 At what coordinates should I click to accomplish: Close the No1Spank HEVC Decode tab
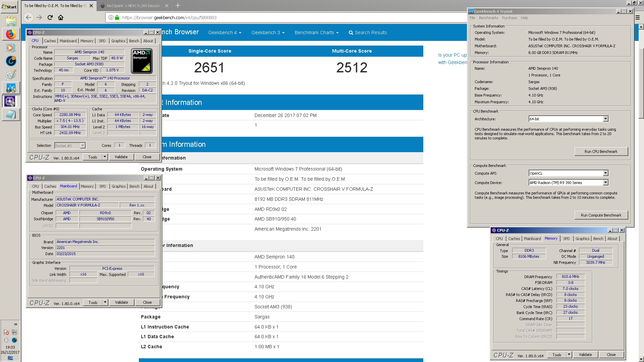[x=167, y=6]
